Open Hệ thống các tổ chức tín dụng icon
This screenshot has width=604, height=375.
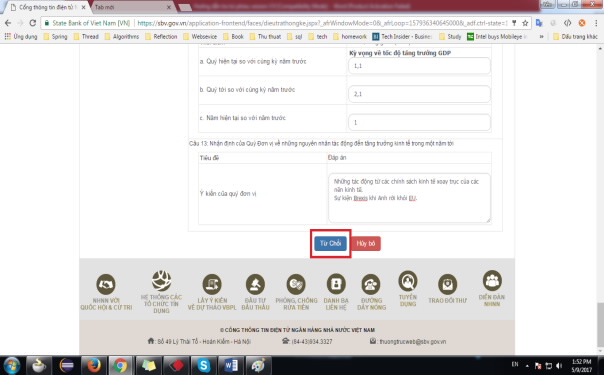click(161, 280)
